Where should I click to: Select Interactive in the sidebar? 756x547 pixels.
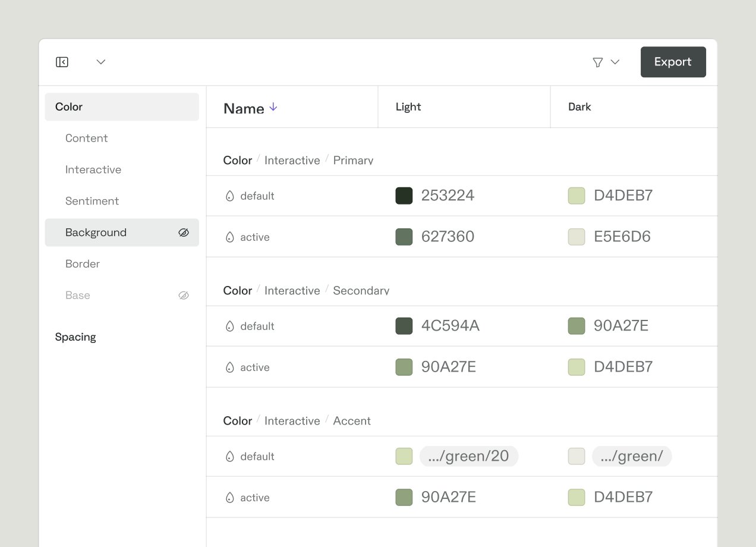tap(93, 169)
